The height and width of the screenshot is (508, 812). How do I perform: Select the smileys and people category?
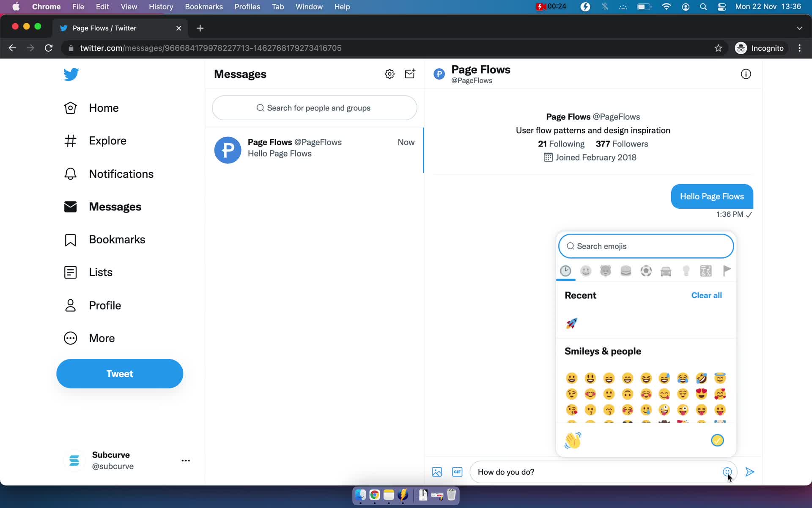[585, 271]
